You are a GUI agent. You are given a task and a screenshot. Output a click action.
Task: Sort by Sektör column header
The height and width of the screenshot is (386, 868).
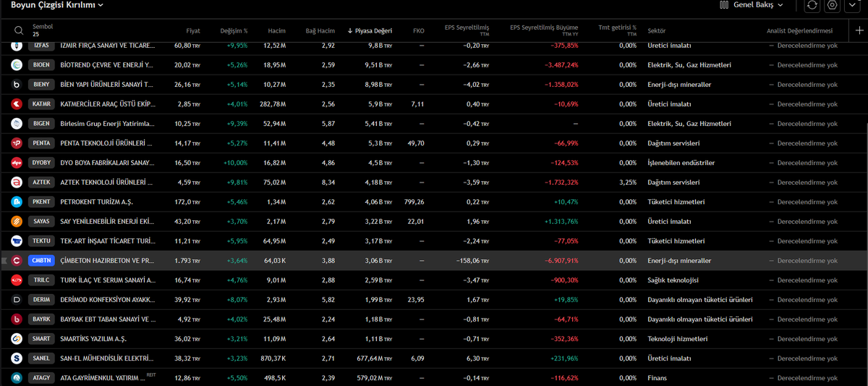(x=658, y=31)
